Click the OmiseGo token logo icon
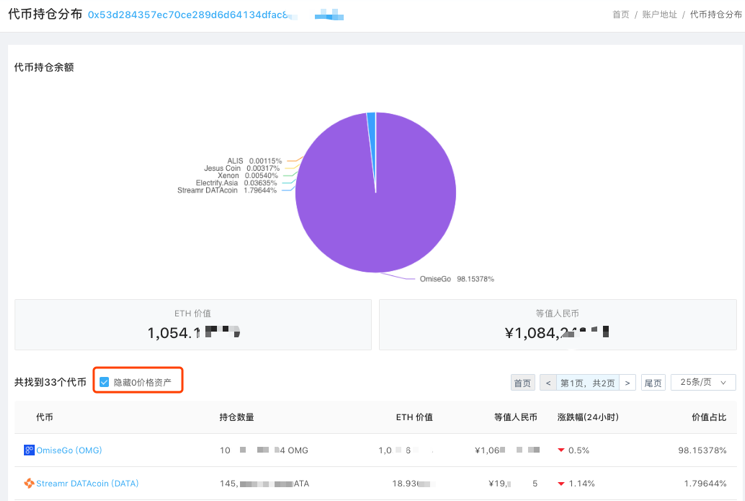Screen dimensions: 745x501 (x=29, y=450)
